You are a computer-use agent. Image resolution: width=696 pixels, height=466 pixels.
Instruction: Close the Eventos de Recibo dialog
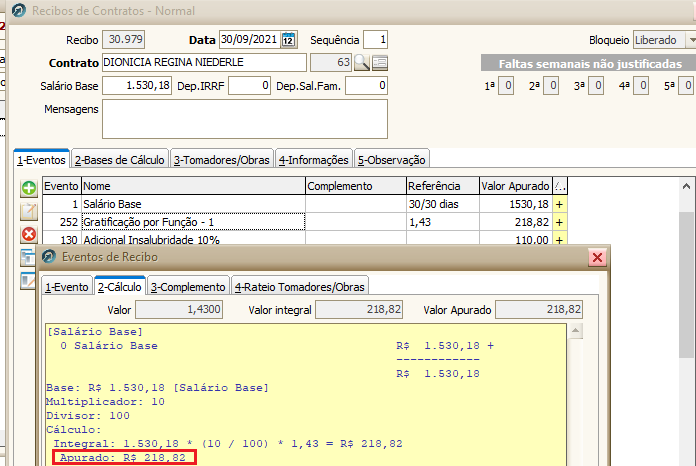click(597, 257)
